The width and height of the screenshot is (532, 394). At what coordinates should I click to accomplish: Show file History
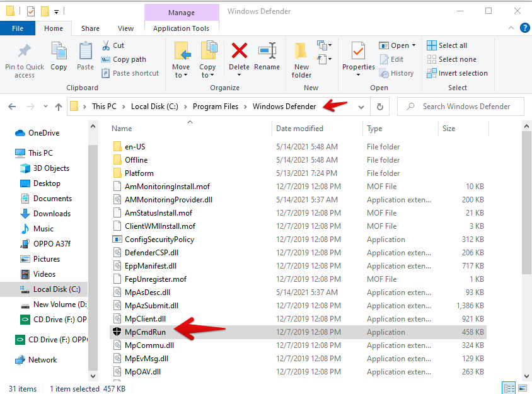[396, 73]
